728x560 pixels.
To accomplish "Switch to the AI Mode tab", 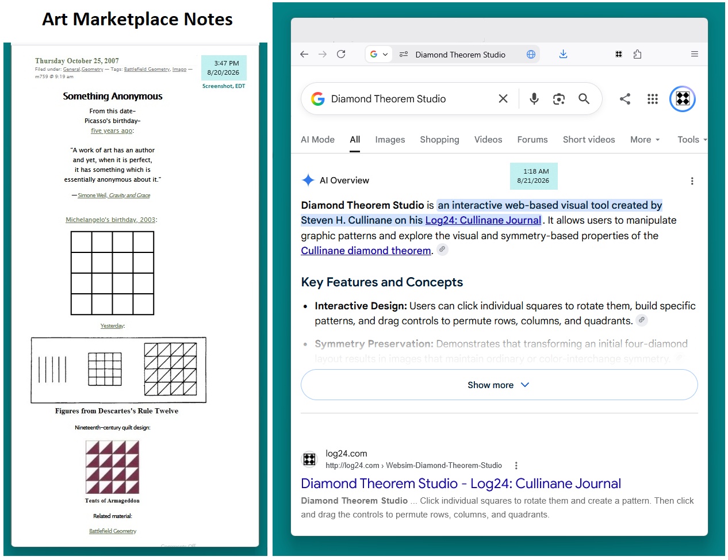I will click(x=317, y=140).
